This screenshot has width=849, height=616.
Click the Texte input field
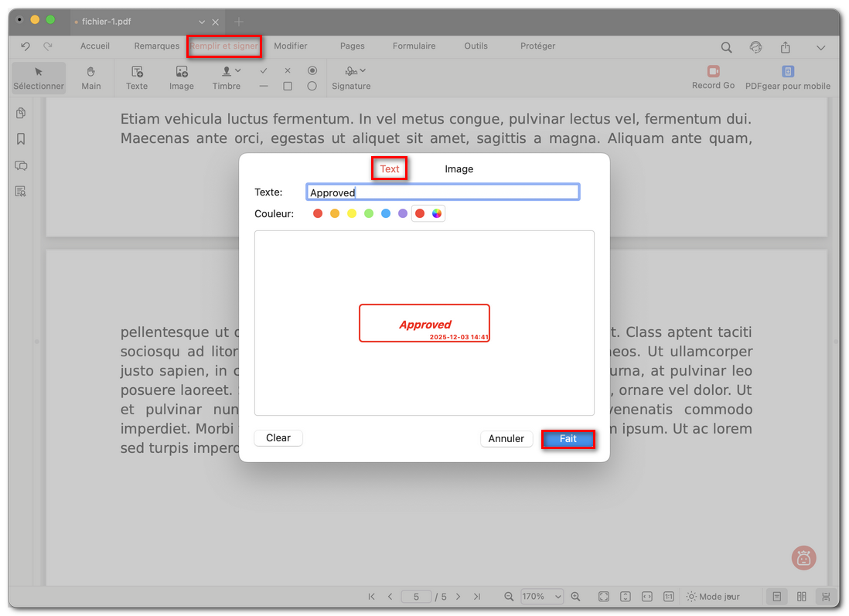(x=442, y=192)
